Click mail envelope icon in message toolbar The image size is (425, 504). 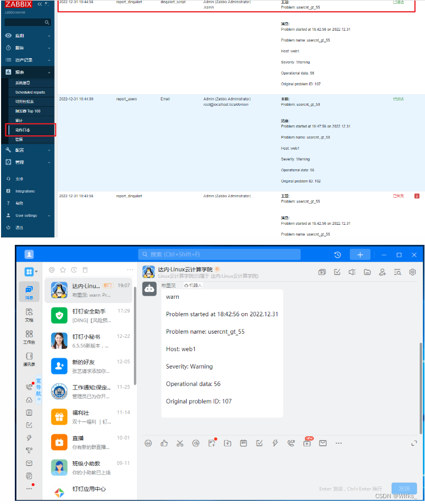(323, 443)
